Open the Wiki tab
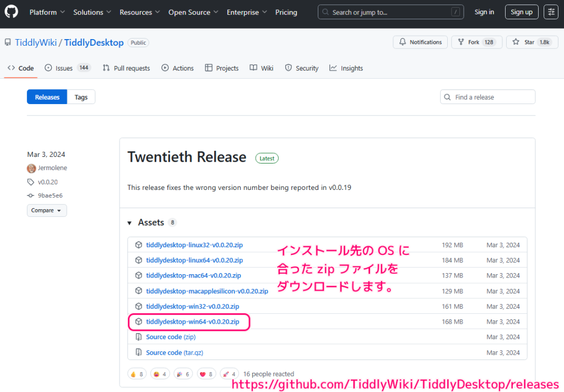Image resolution: width=564 pixels, height=392 pixels. click(x=267, y=68)
